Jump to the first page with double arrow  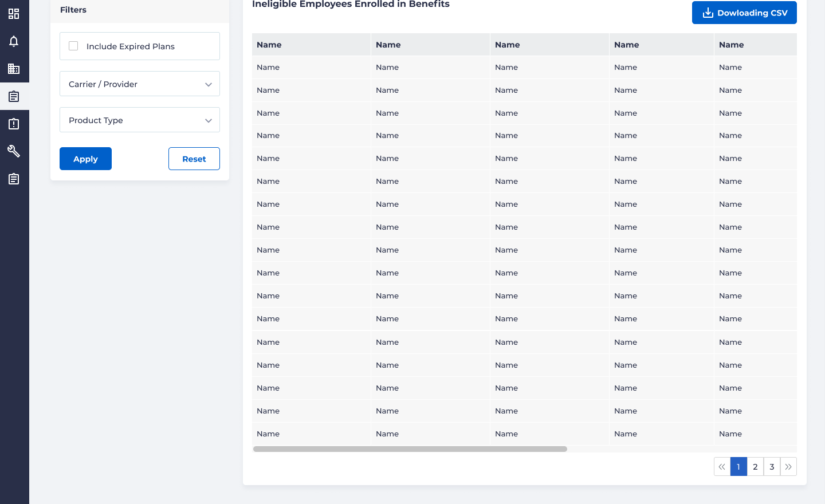coord(722,467)
